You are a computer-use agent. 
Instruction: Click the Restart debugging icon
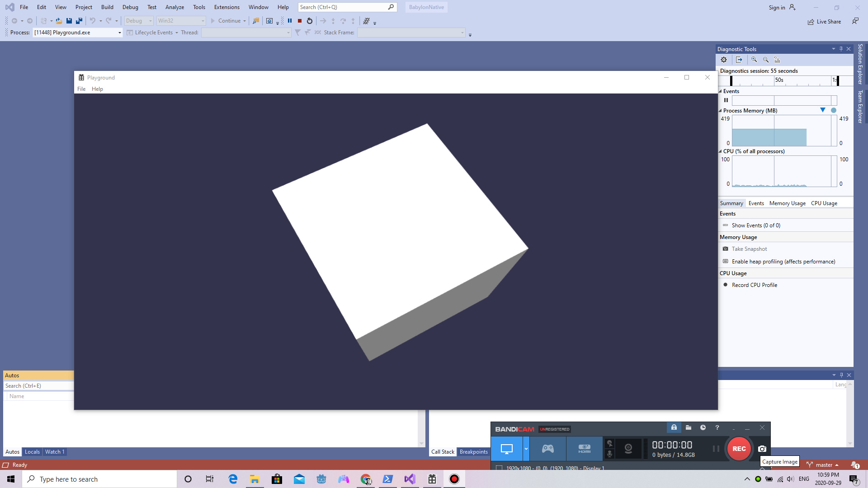point(310,21)
